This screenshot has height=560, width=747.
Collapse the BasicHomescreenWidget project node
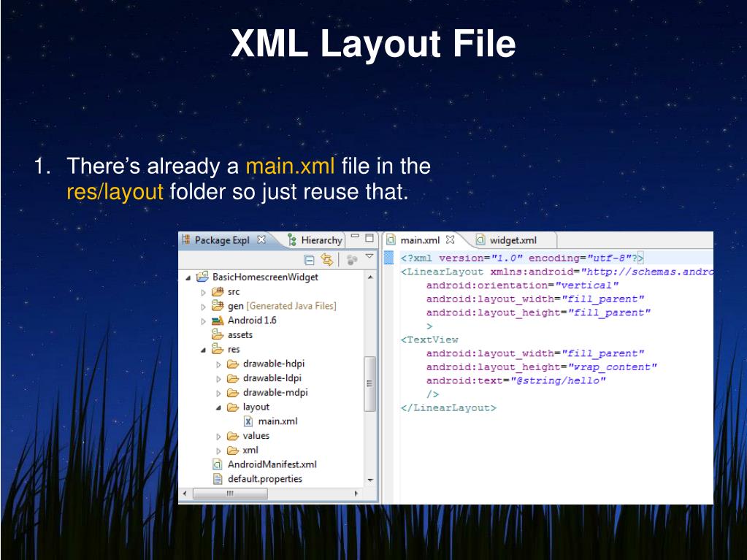[x=188, y=277]
